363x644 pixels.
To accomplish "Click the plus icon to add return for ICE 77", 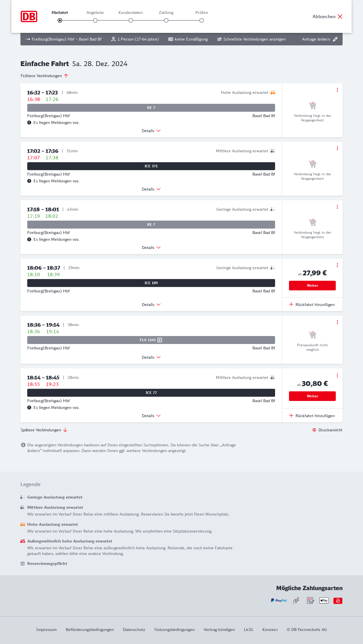I will point(291,416).
